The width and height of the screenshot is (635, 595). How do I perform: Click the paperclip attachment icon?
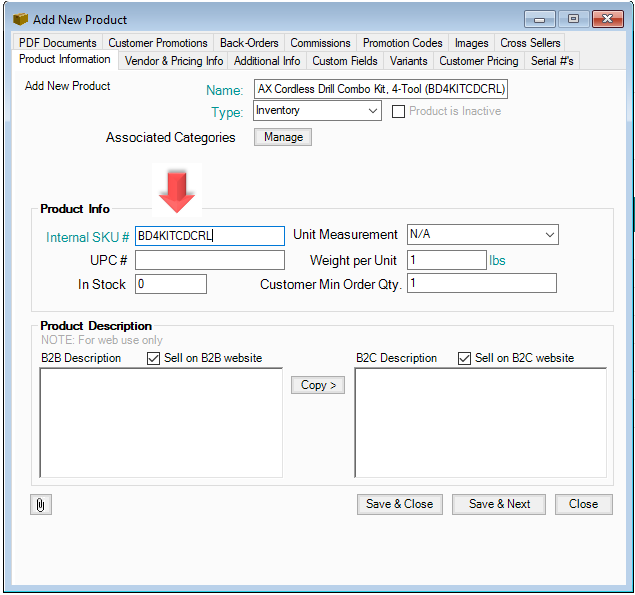pos(41,504)
